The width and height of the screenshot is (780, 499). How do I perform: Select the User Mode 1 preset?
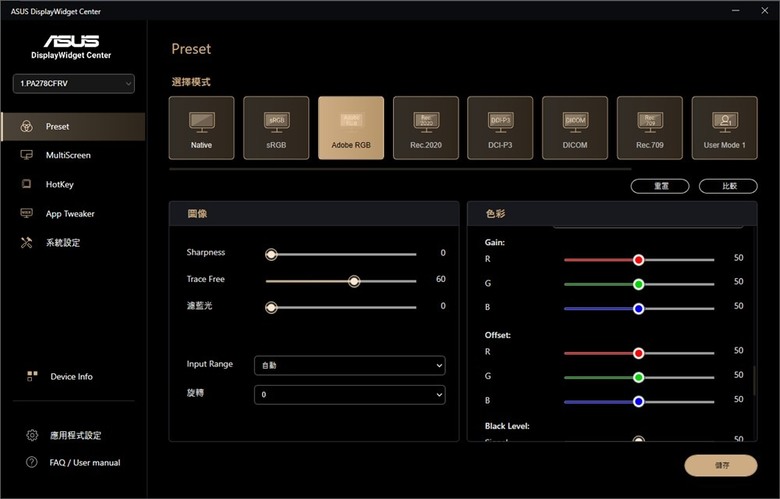click(724, 128)
